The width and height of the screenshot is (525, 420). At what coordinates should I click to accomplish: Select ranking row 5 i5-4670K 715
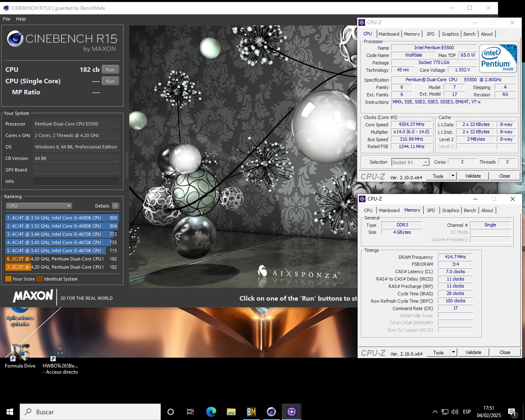tap(62, 251)
